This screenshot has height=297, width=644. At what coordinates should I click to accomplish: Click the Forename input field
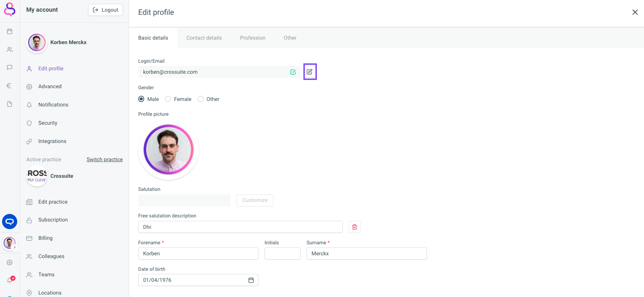198,254
